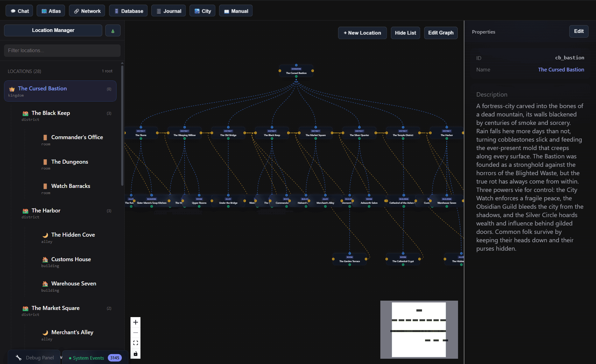Click the Chat speech bubble icon

[13, 11]
